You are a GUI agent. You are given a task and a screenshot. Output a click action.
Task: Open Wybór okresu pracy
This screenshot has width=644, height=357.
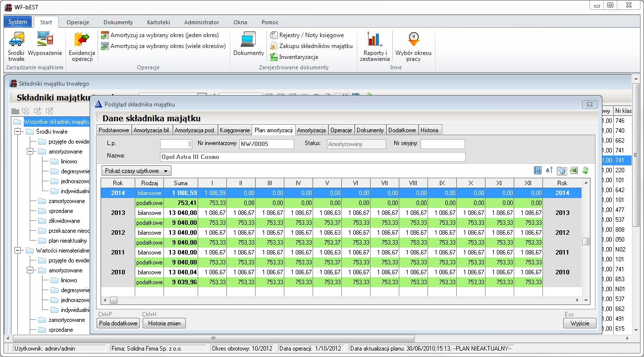click(x=413, y=47)
